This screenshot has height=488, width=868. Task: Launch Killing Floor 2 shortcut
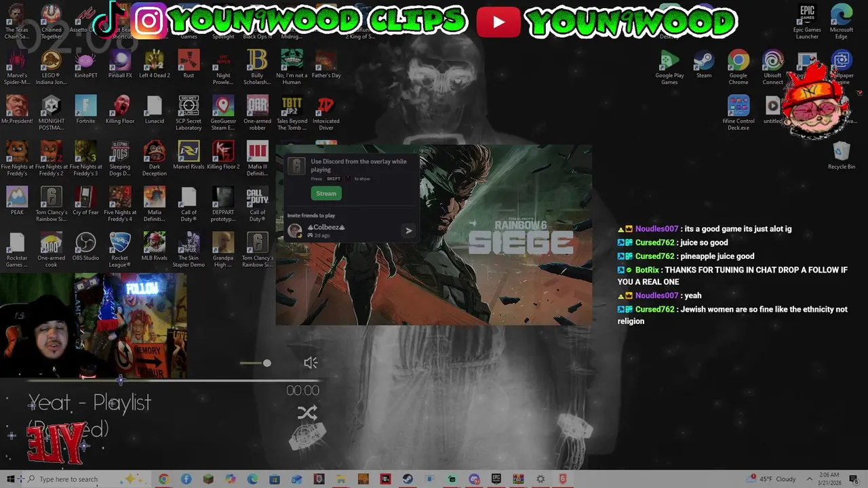click(223, 156)
